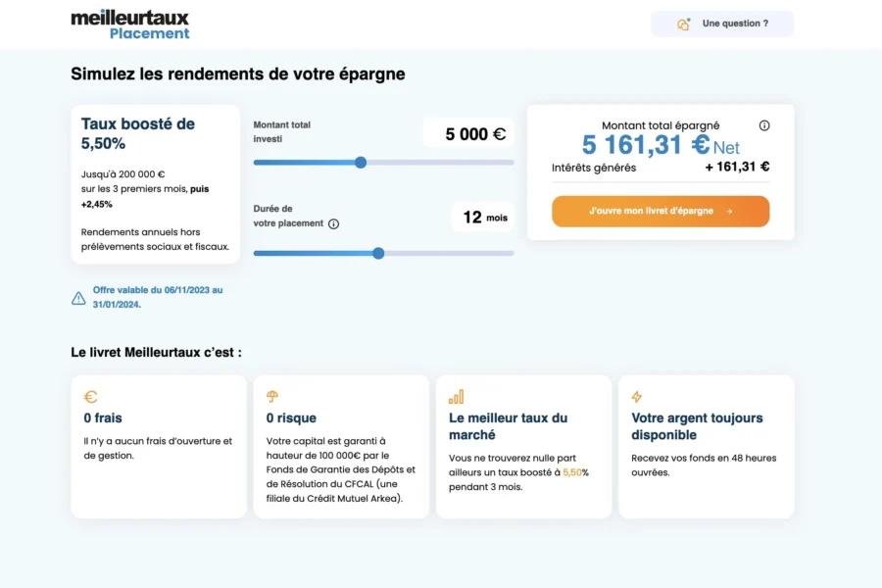Click the info icon beside 'Durée de votre placement'
Screen dimensions: 882x588
(x=333, y=224)
